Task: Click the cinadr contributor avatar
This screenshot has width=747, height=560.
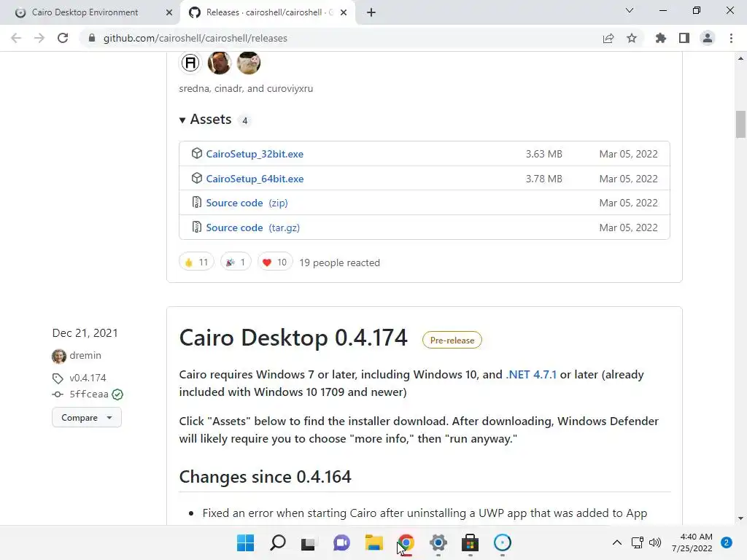Action: (x=219, y=63)
